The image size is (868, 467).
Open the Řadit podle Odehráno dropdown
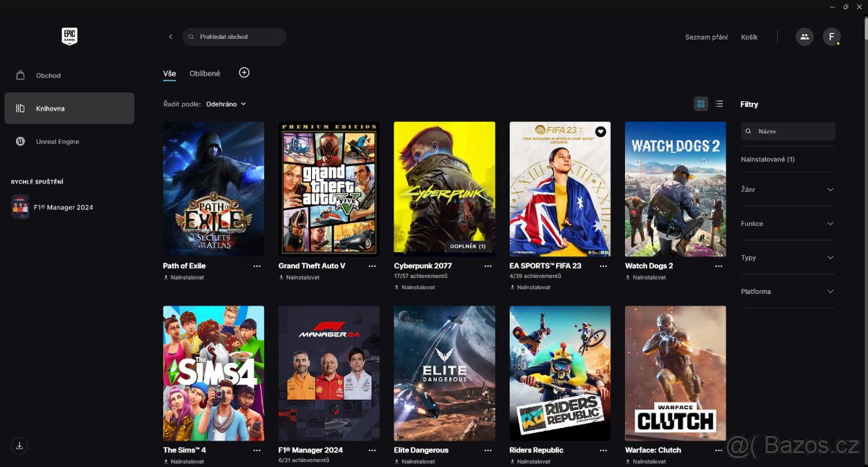(224, 104)
